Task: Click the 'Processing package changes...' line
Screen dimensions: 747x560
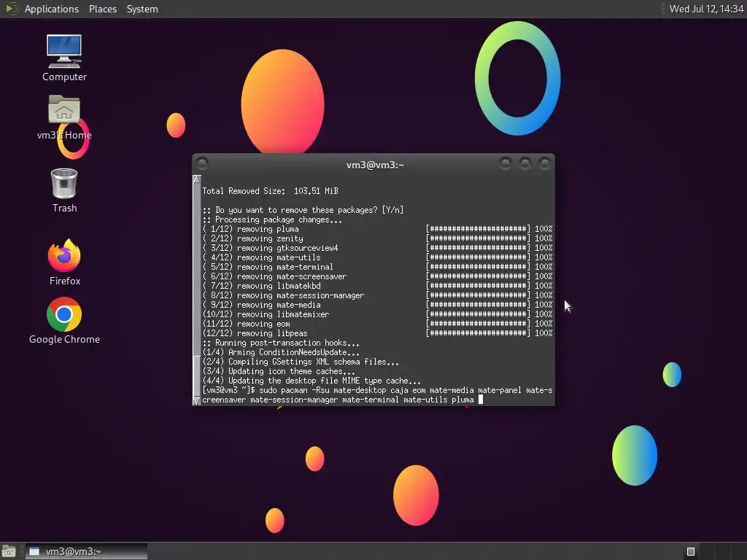Action: pos(272,219)
